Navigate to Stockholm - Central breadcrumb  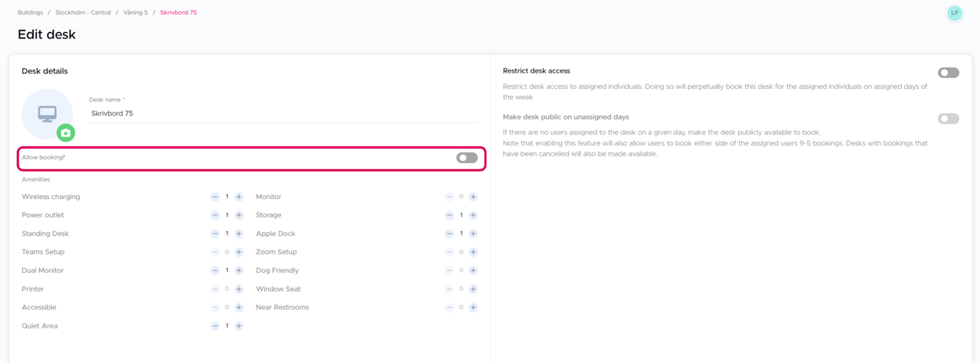(x=83, y=13)
